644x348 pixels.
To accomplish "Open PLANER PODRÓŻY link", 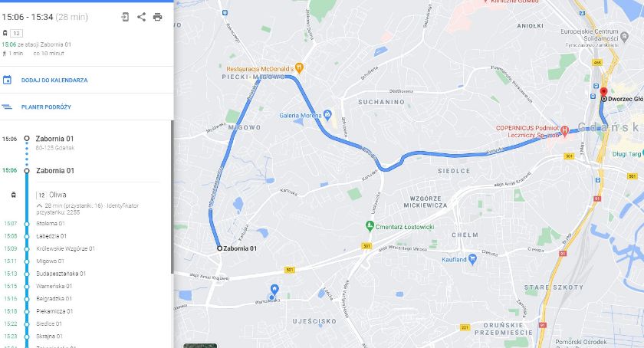I will 46,107.
